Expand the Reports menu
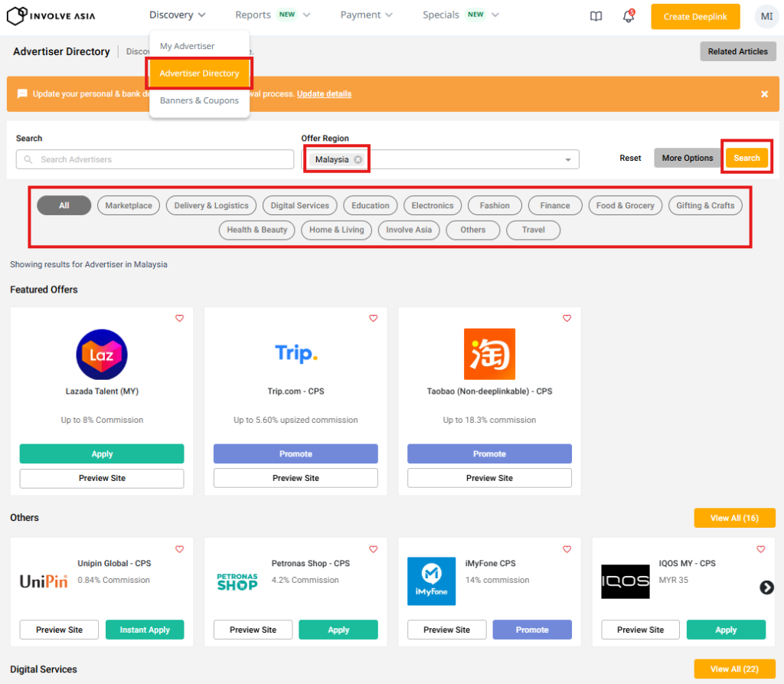The width and height of the screenshot is (784, 684). click(272, 15)
